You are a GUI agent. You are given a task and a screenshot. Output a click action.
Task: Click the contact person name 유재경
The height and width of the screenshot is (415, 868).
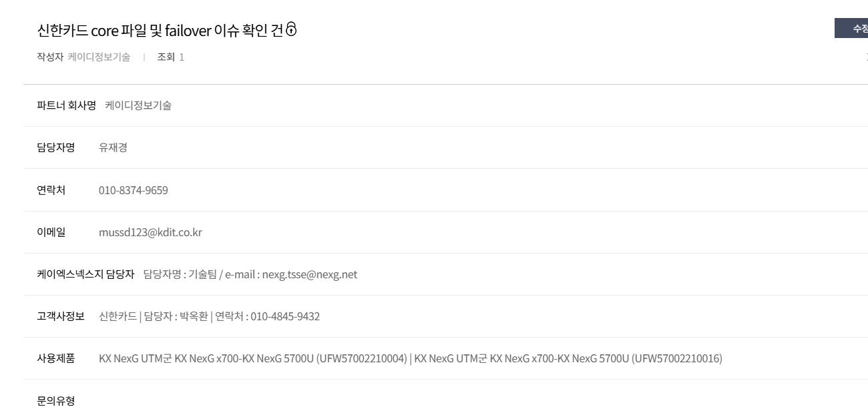click(113, 147)
